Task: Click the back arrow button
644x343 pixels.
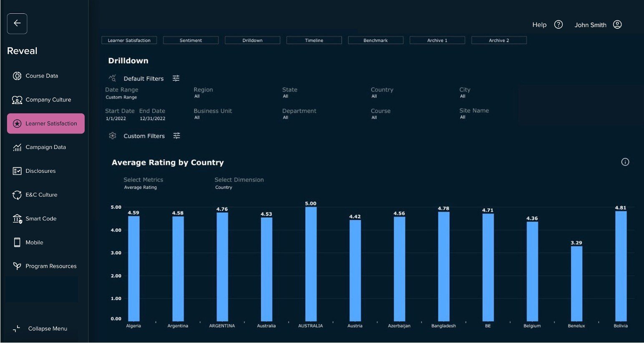Action: coord(17,23)
